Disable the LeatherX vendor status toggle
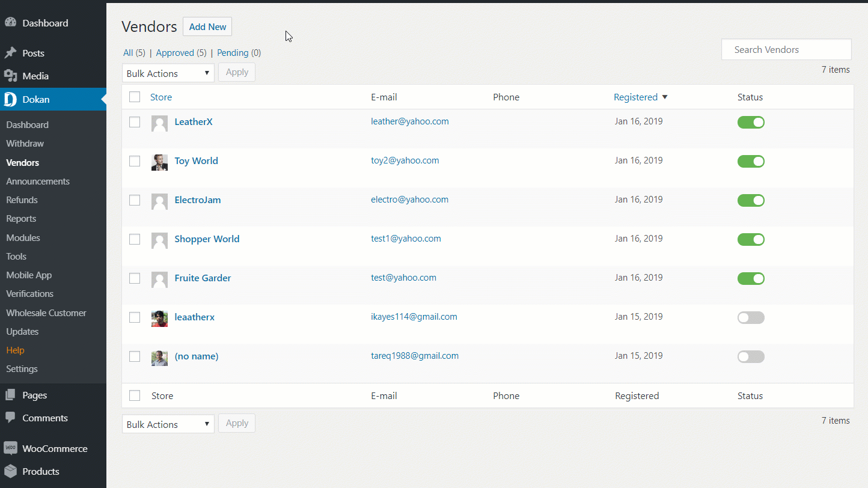The height and width of the screenshot is (488, 868). click(751, 122)
